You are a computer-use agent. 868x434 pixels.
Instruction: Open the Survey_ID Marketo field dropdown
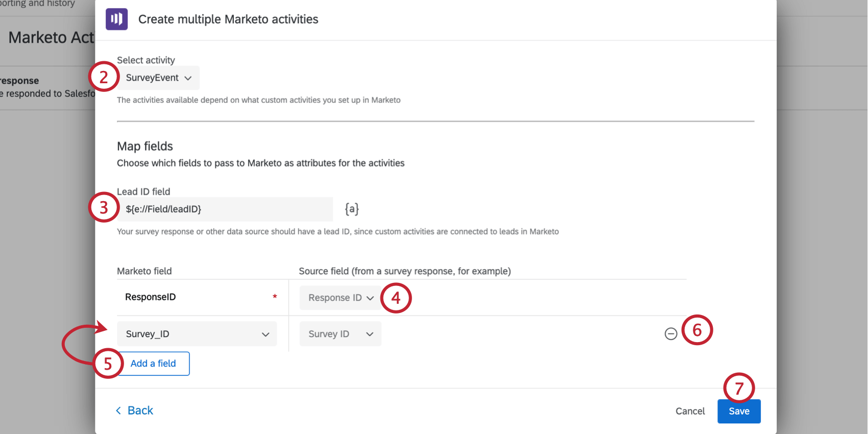click(197, 334)
